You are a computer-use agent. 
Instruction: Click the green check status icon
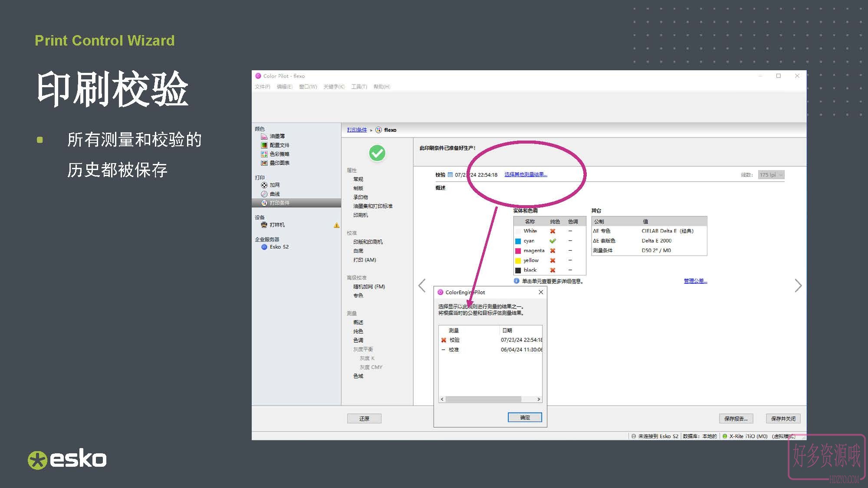[377, 153]
